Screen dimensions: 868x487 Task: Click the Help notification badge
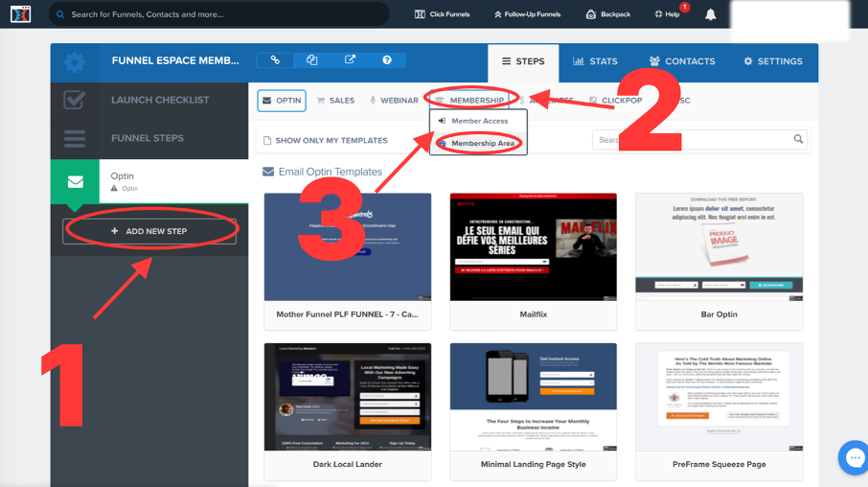[685, 7]
